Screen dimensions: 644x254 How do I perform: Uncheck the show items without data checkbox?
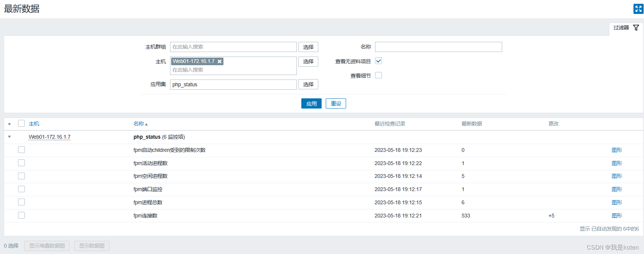click(x=378, y=61)
